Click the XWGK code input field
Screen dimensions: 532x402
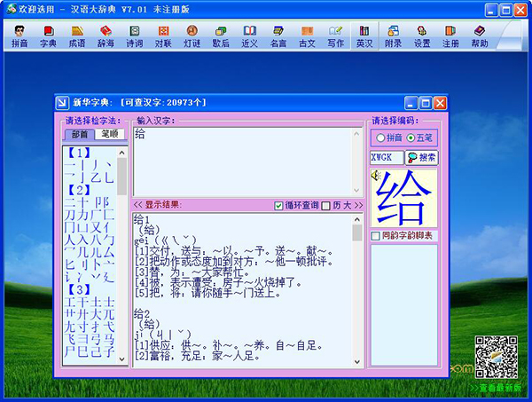click(387, 158)
